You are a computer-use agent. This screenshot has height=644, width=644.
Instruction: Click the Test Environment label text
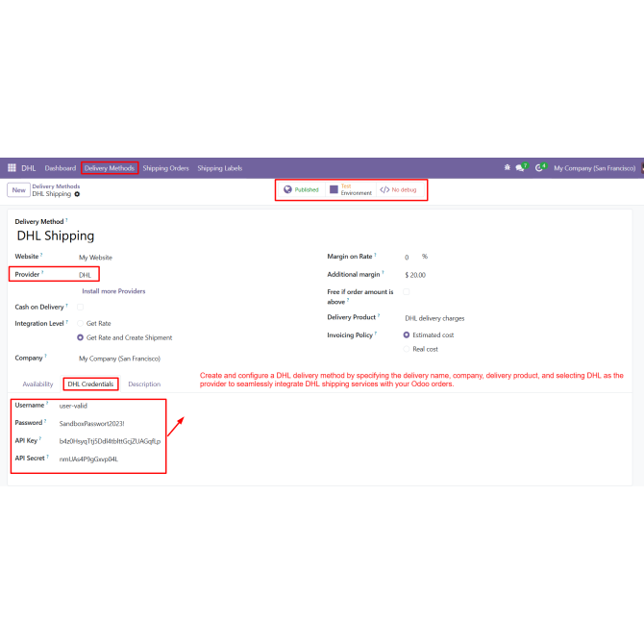click(356, 189)
